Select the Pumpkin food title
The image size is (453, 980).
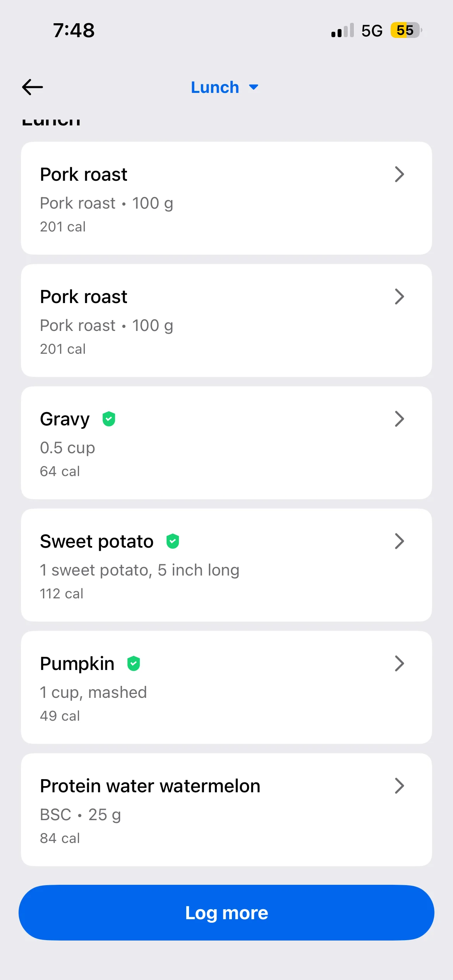coord(77,664)
